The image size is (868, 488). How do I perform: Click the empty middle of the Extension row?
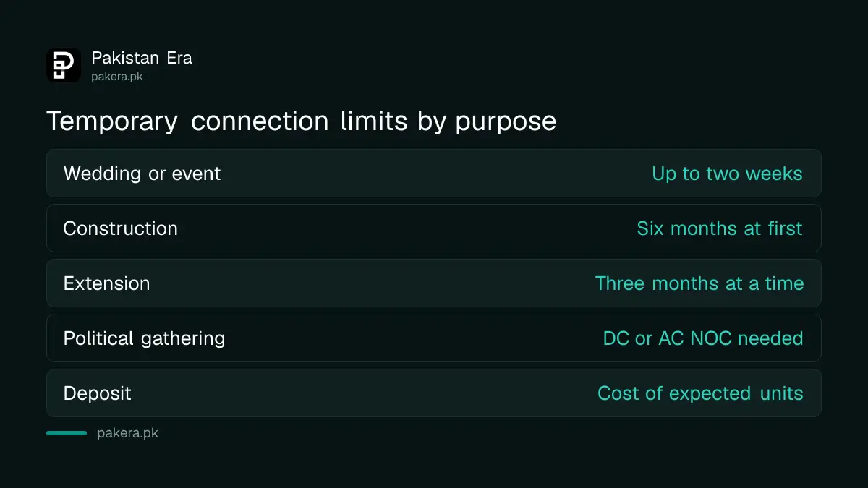click(373, 283)
